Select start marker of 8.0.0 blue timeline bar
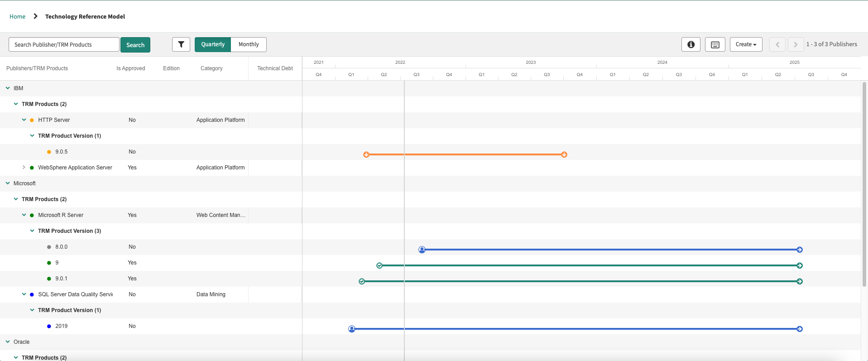Image resolution: width=868 pixels, height=361 pixels. 422,250
